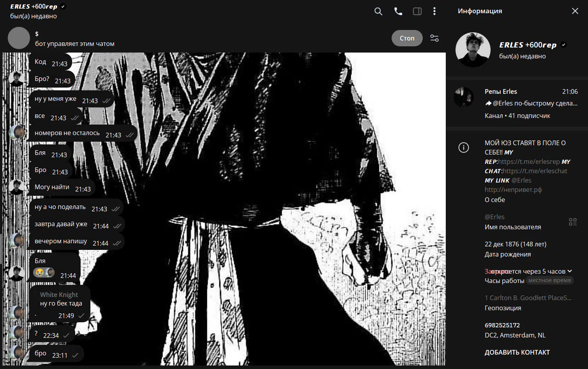The height and width of the screenshot is (369, 588).
Task: Click the message 'завтра давай уже'
Action: (x=77, y=225)
